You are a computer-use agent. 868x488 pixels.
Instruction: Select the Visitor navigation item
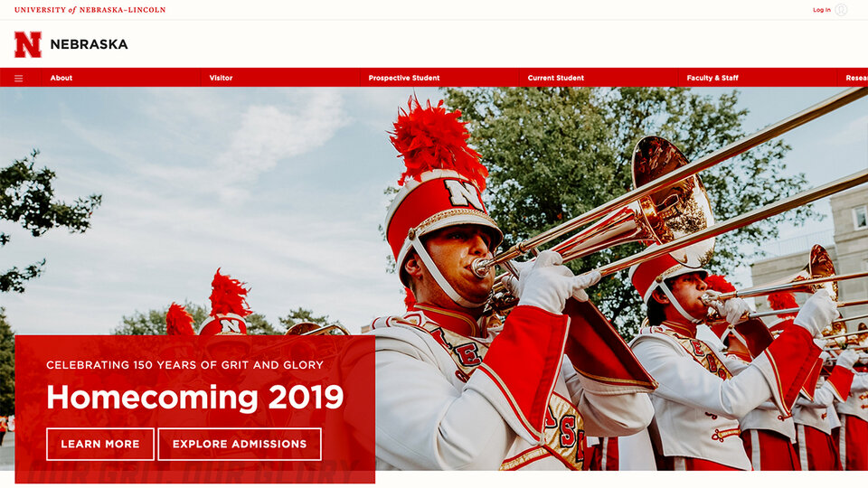click(x=221, y=78)
